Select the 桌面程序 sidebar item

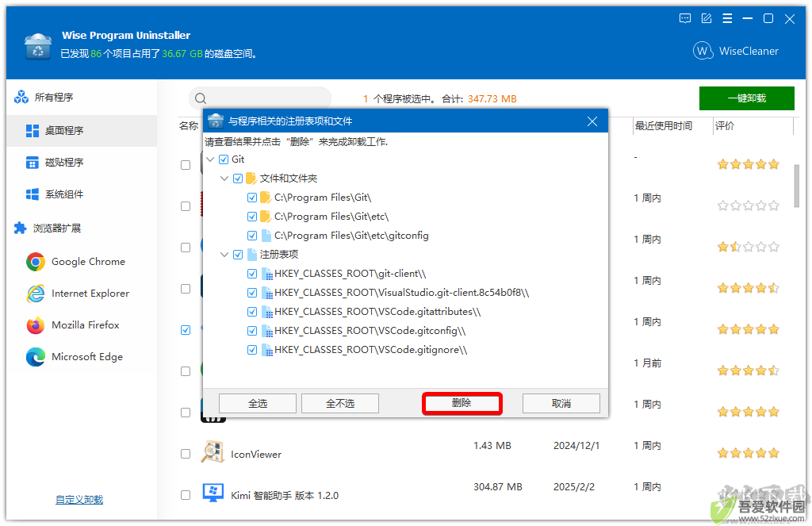tap(82, 131)
